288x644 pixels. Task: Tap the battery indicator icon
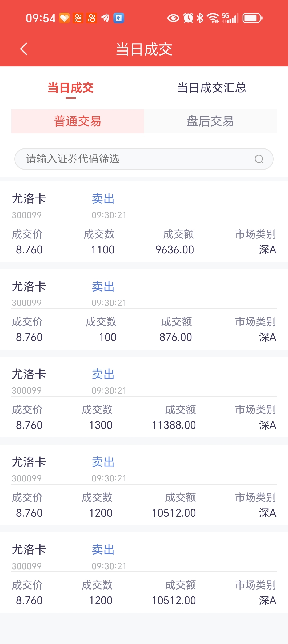pyautogui.click(x=253, y=18)
